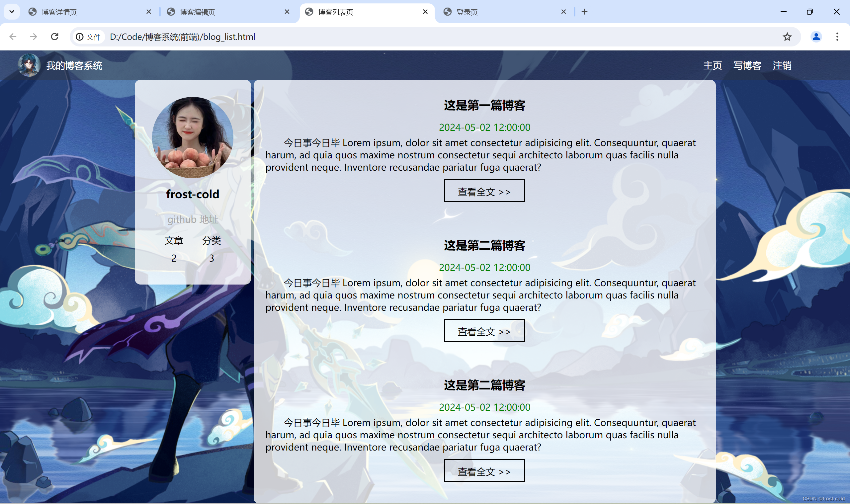Select the 博客列表页 tab
The height and width of the screenshot is (504, 850).
coord(367,12)
